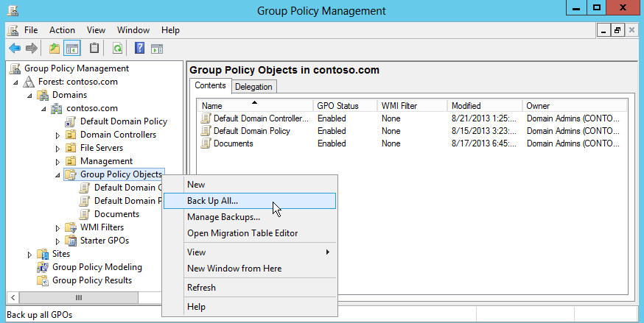Expand the Sites node

pos(29,255)
